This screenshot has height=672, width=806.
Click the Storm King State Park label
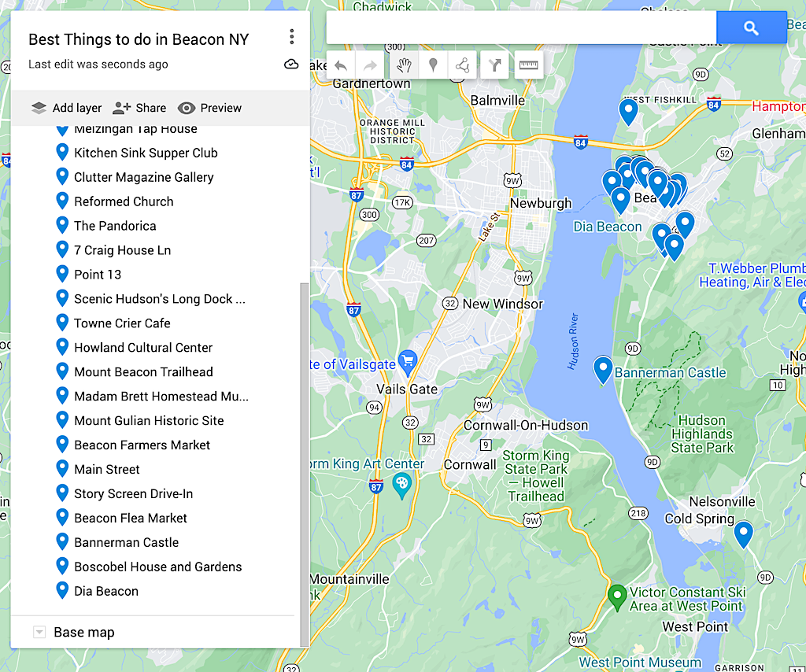(536, 476)
